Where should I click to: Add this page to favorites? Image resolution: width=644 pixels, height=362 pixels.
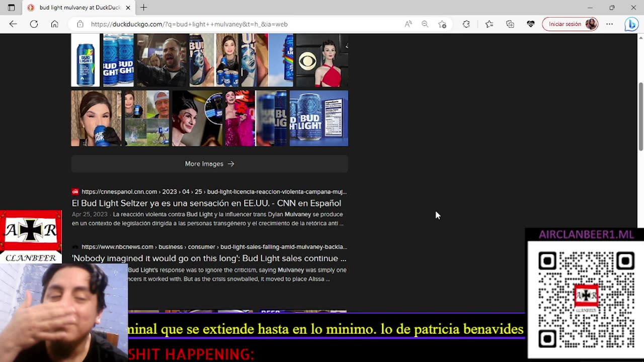[442, 24]
